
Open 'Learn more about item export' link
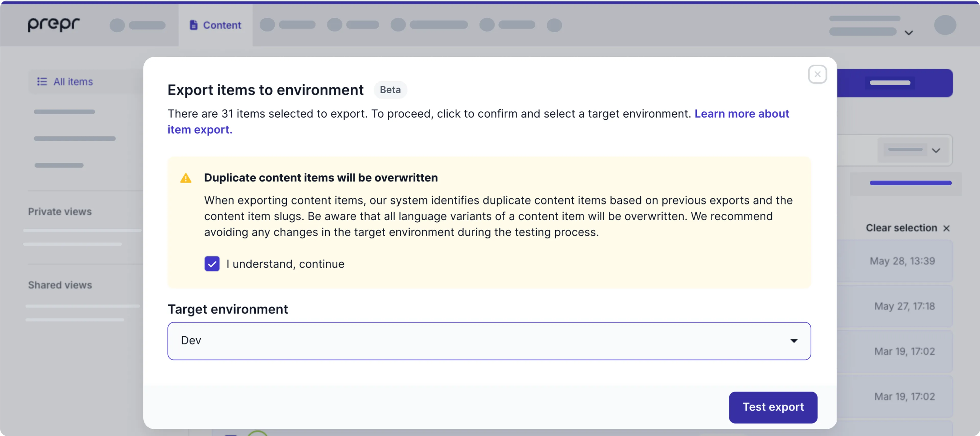742,114
